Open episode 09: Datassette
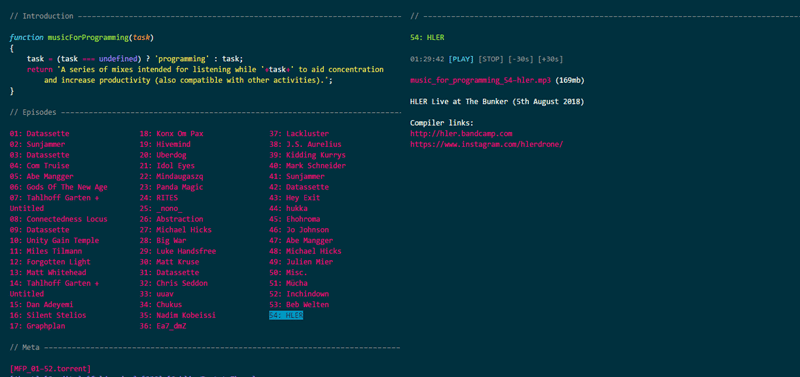The height and width of the screenshot is (377, 800). point(39,230)
